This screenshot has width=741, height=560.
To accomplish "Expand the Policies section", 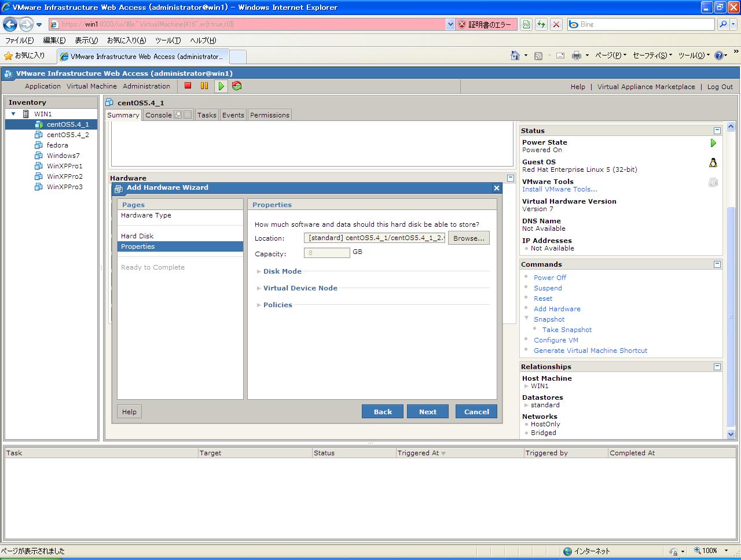I will coord(259,305).
